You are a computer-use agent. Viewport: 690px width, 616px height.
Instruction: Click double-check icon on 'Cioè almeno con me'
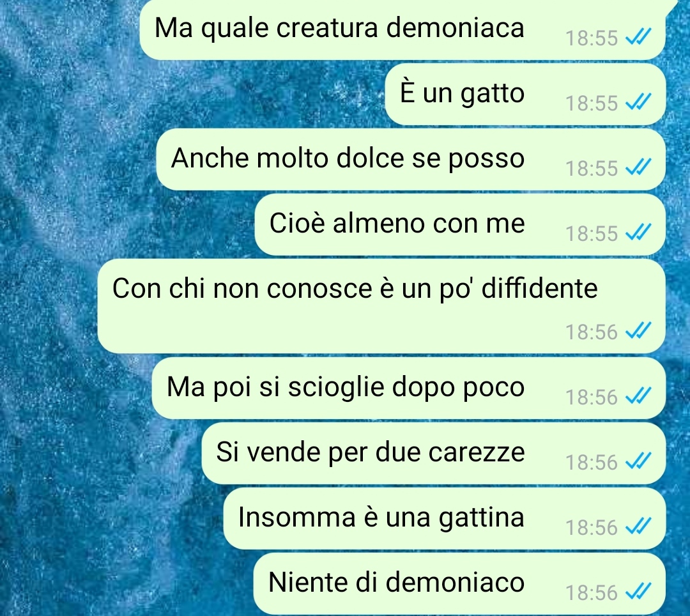[638, 233]
